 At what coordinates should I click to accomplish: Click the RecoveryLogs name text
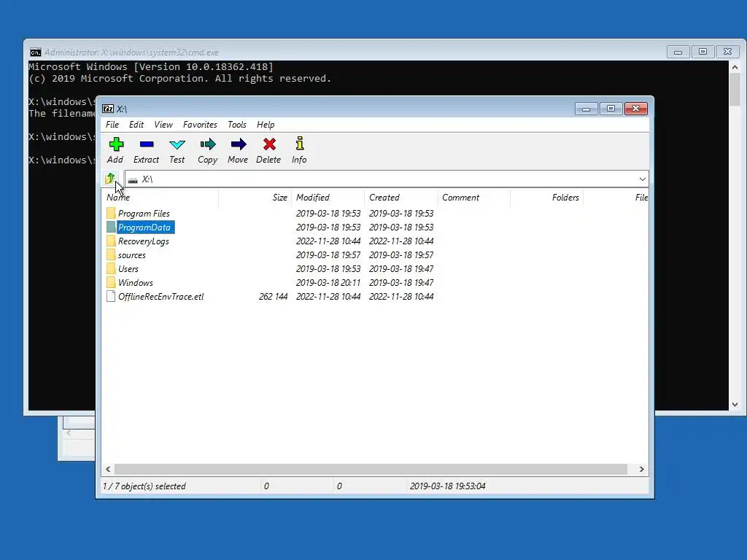click(x=144, y=241)
